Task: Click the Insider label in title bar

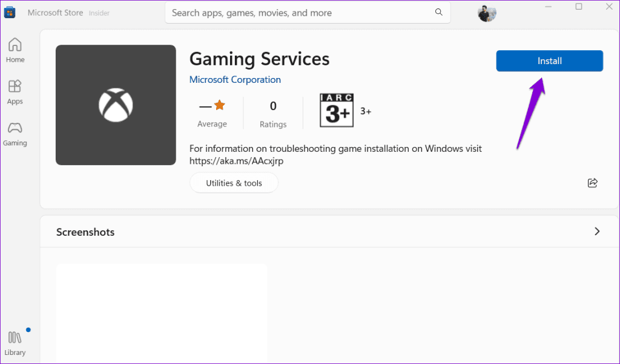Action: click(x=99, y=13)
